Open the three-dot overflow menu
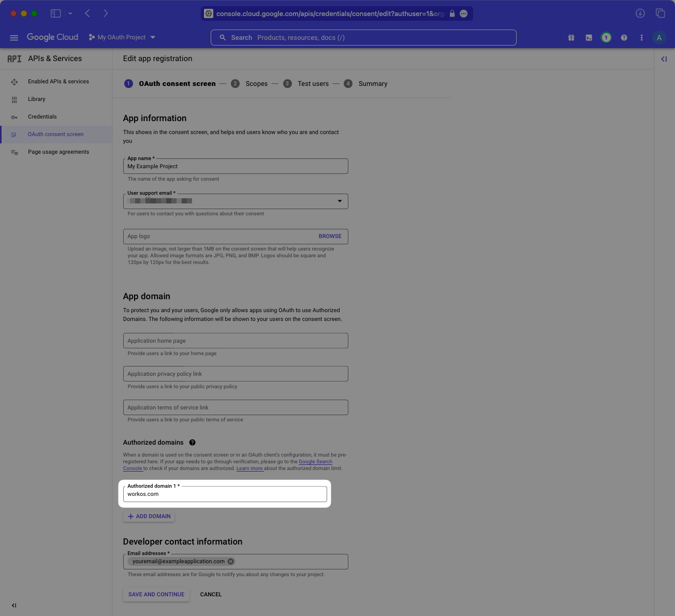The width and height of the screenshot is (675, 616). (x=641, y=37)
